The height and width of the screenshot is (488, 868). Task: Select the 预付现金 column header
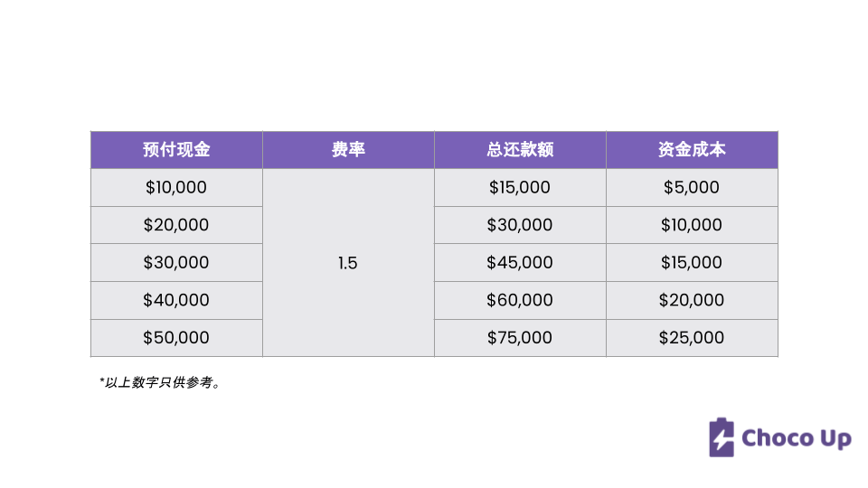[176, 150]
